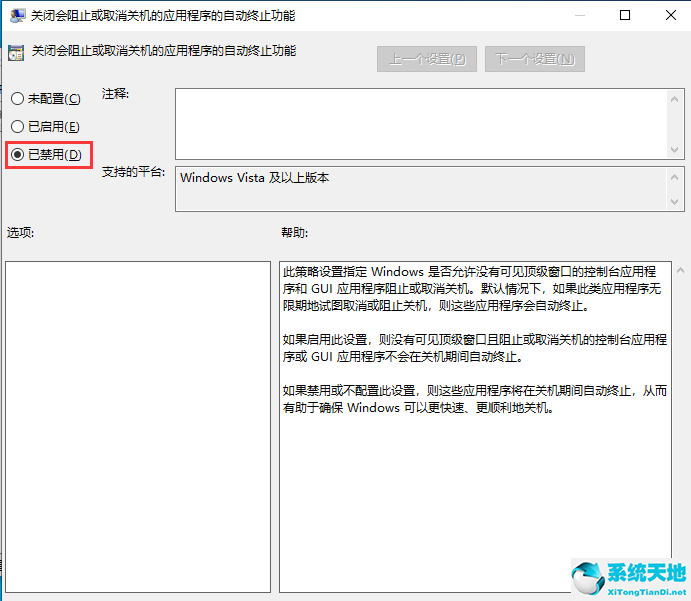Image resolution: width=691 pixels, height=601 pixels.
Task: Click the help panel scroll up arrow
Action: [x=680, y=271]
